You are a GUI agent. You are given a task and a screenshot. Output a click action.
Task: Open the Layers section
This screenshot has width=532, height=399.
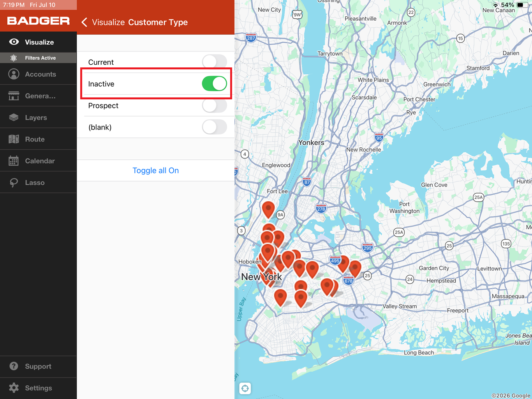click(38, 117)
